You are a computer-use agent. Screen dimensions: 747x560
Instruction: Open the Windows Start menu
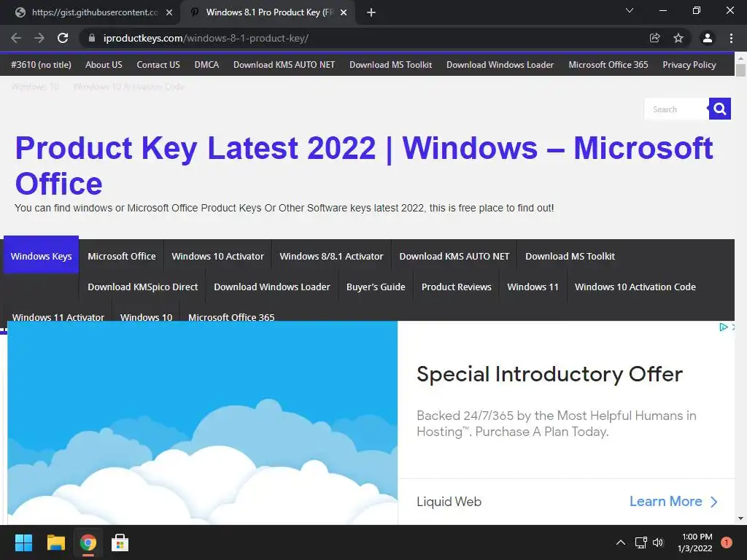[23, 542]
